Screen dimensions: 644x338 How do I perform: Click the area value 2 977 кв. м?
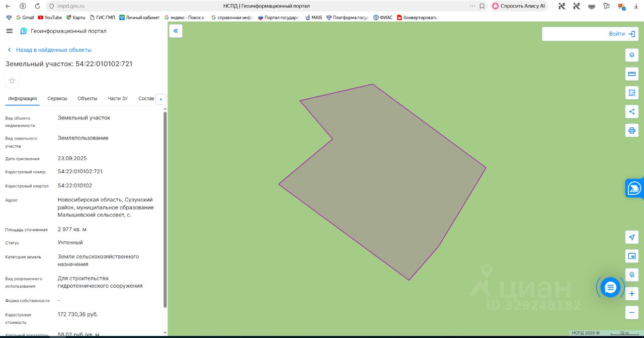pos(72,229)
